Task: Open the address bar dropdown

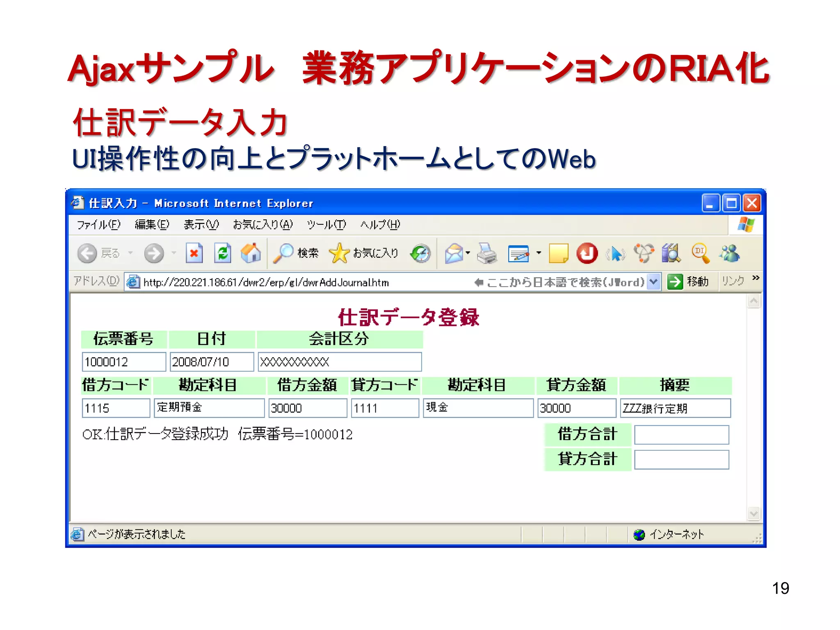Action: (x=654, y=282)
